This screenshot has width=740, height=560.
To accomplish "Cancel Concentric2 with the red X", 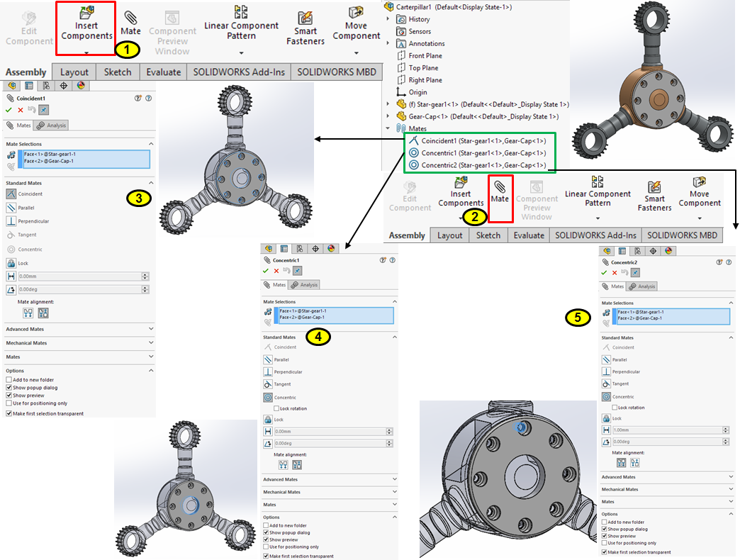I will (x=615, y=273).
